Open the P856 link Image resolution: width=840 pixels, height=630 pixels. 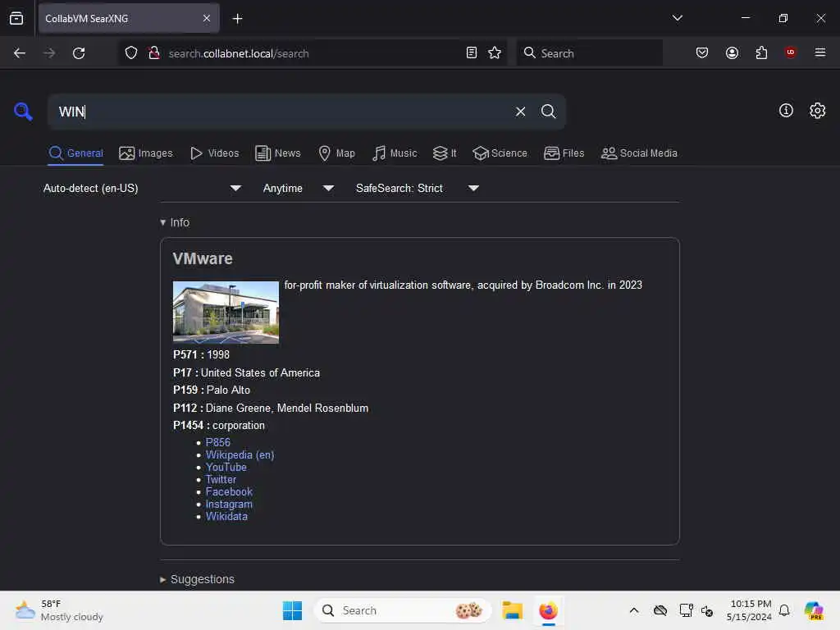click(217, 442)
